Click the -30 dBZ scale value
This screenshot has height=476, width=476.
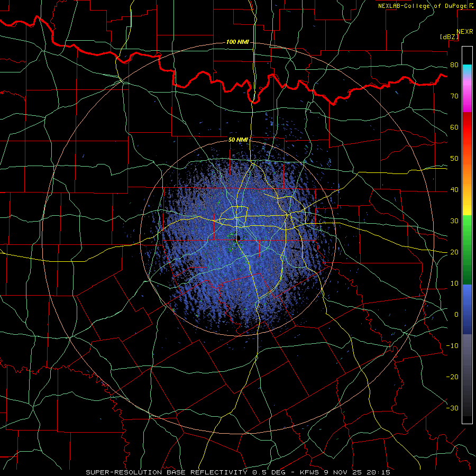452,408
